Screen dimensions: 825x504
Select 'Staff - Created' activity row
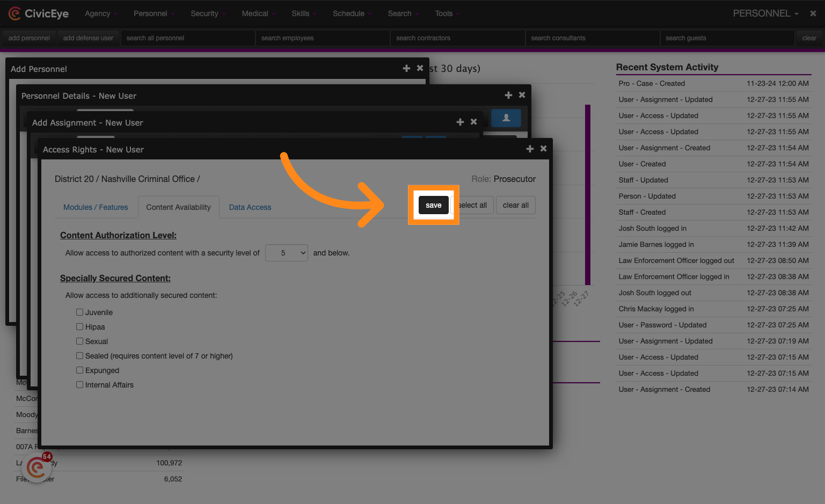click(x=713, y=212)
